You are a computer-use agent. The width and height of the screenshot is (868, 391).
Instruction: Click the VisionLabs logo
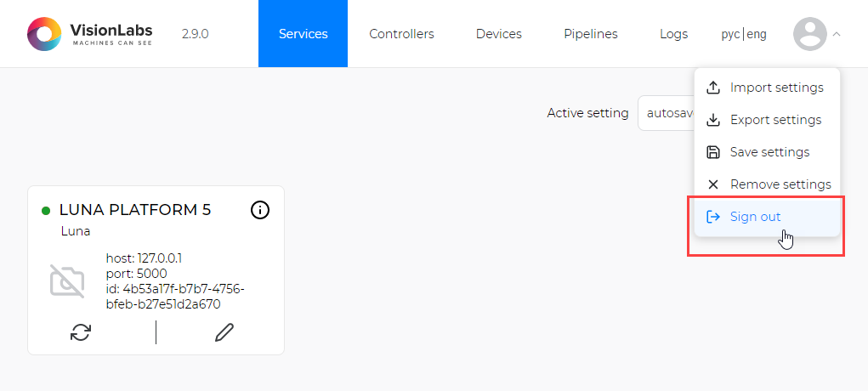pyautogui.click(x=89, y=34)
